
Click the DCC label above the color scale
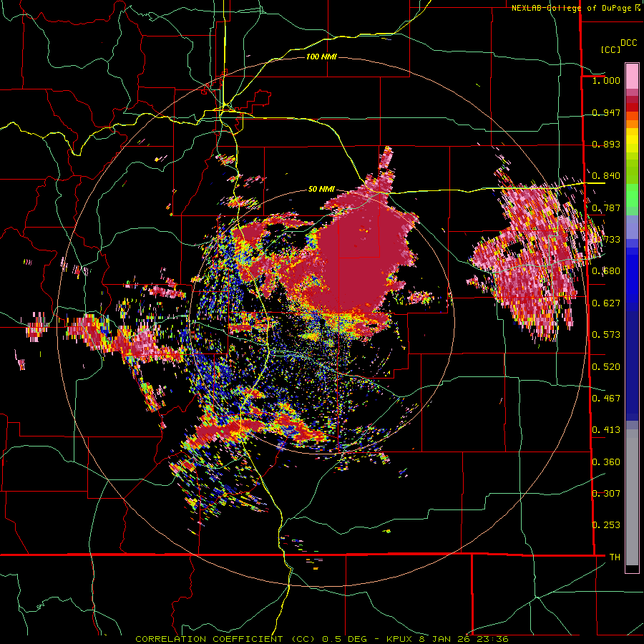(628, 43)
